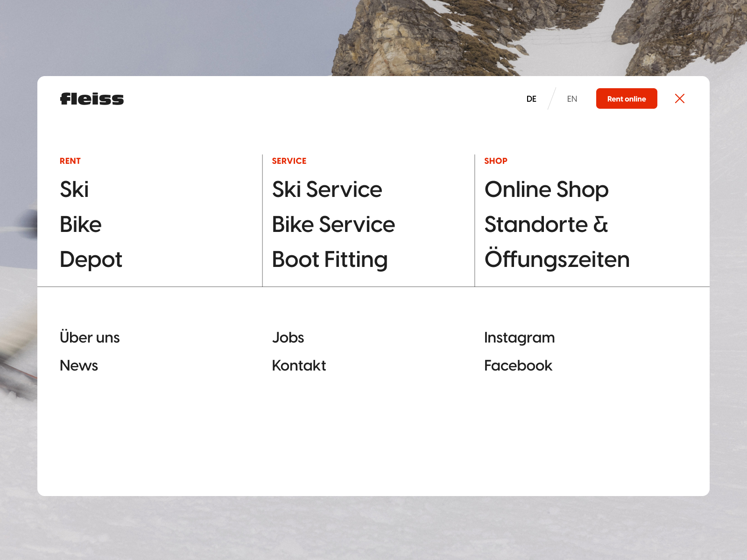747x560 pixels.
Task: Click the Rent online button
Action: pos(626,98)
